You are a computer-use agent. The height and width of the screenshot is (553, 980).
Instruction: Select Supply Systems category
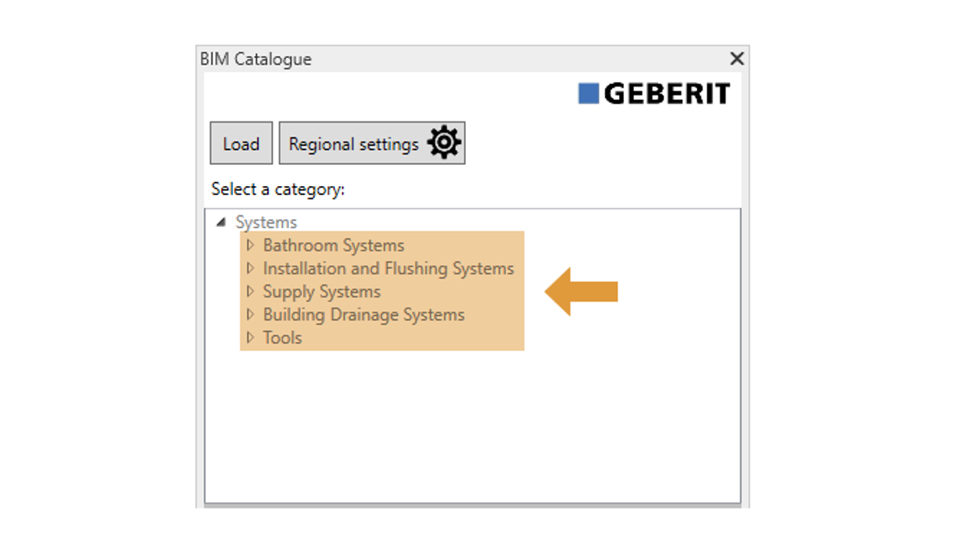tap(322, 292)
